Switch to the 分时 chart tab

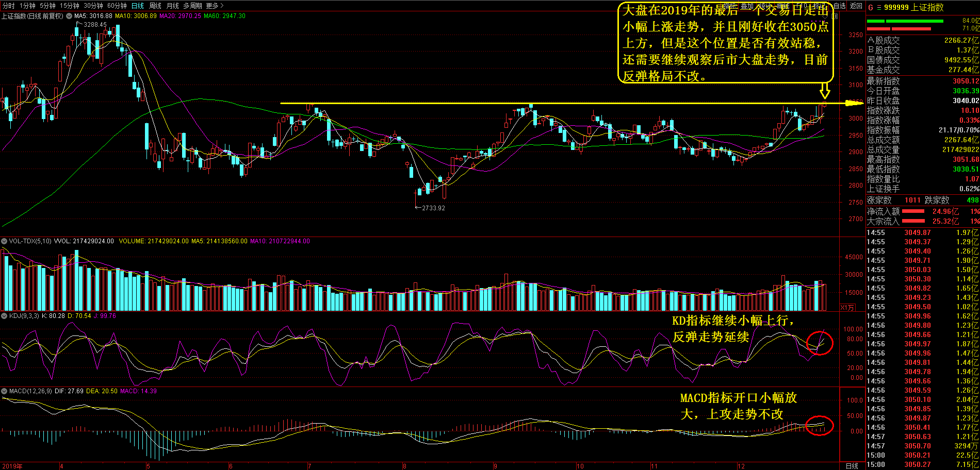point(8,6)
